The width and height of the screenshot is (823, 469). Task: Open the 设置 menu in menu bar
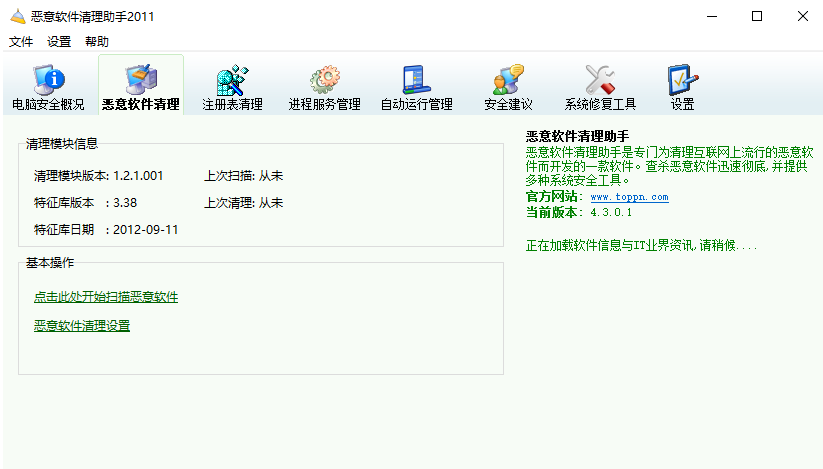(59, 41)
